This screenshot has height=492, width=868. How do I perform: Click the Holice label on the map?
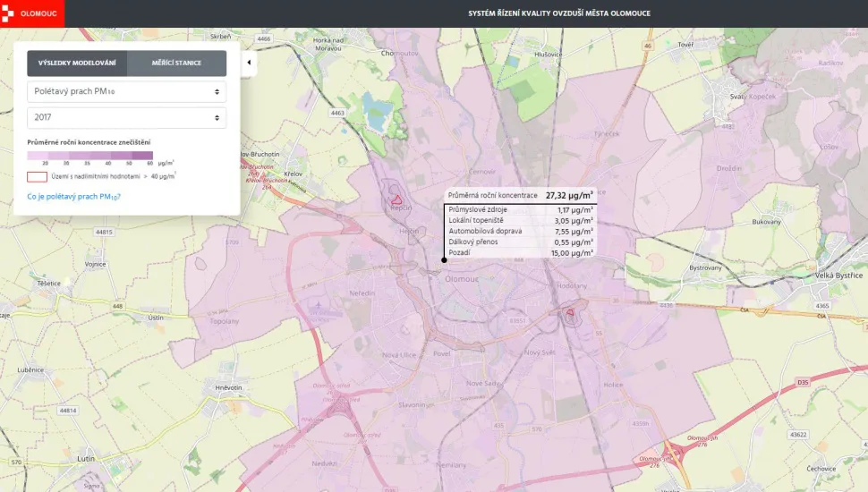pyautogui.click(x=613, y=385)
